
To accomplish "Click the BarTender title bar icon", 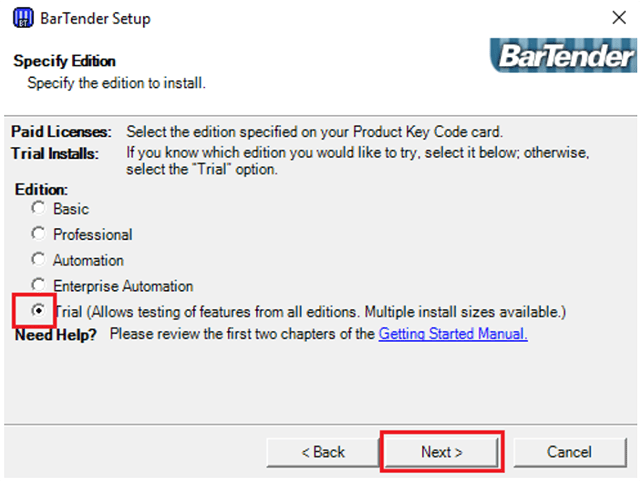I will point(20,18).
